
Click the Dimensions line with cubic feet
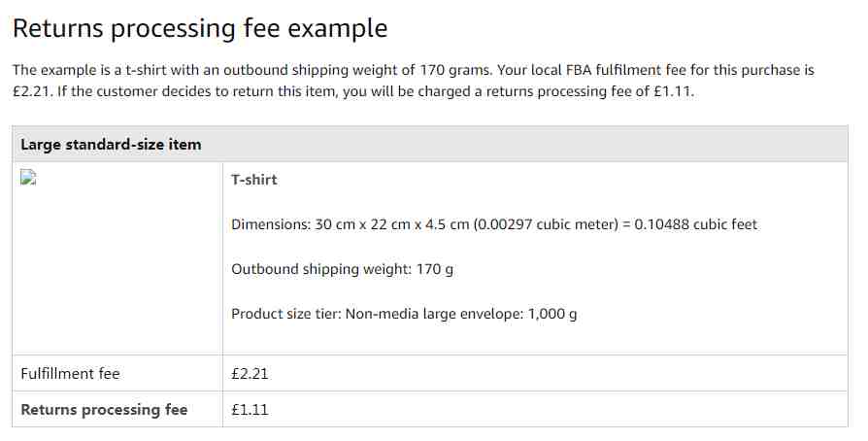pos(494,224)
